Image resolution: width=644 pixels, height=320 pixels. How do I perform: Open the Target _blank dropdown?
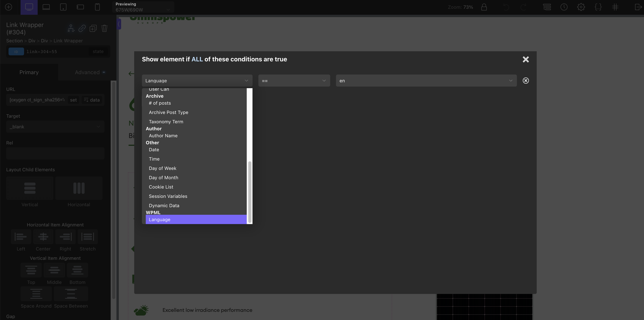[55, 127]
